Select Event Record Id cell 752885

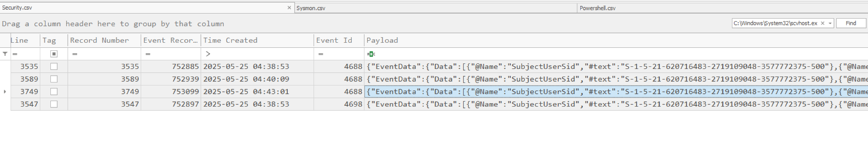coord(171,66)
